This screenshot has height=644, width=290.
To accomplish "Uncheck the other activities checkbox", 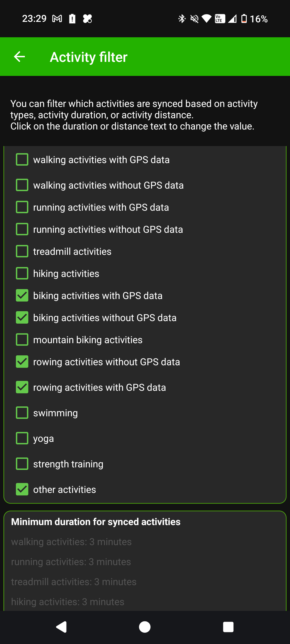I will coord(22,489).
